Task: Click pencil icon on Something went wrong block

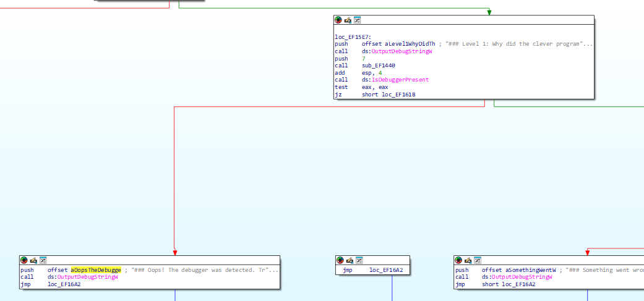Action: coord(468,260)
